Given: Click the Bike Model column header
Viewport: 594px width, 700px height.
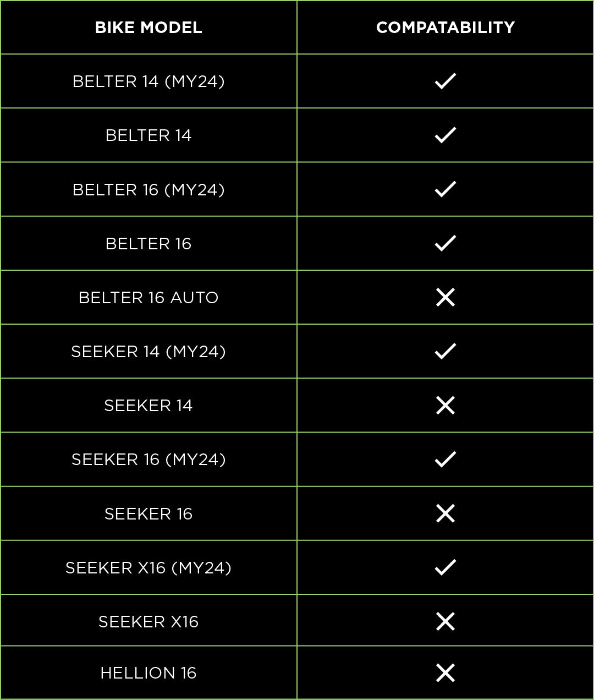Looking at the screenshot, I should (148, 28).
